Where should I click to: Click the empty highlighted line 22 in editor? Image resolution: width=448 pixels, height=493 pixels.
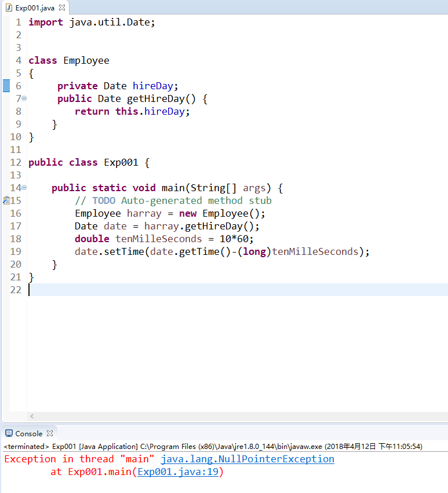click(x=238, y=290)
